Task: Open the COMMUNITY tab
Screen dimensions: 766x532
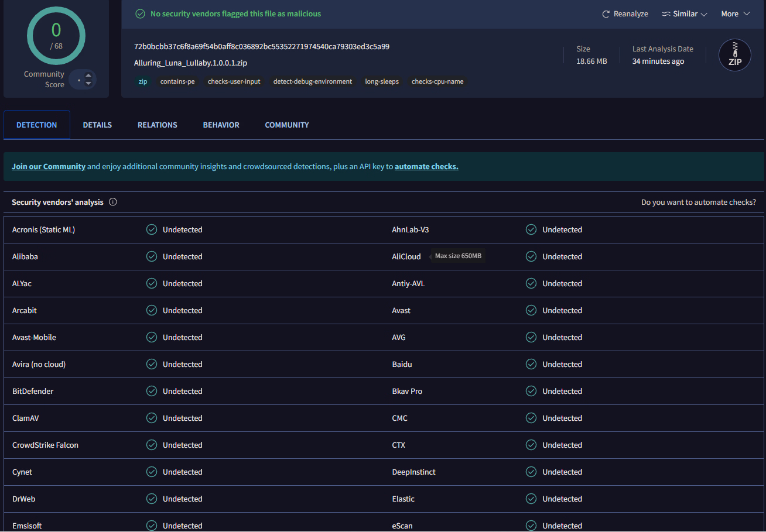Action: point(287,125)
